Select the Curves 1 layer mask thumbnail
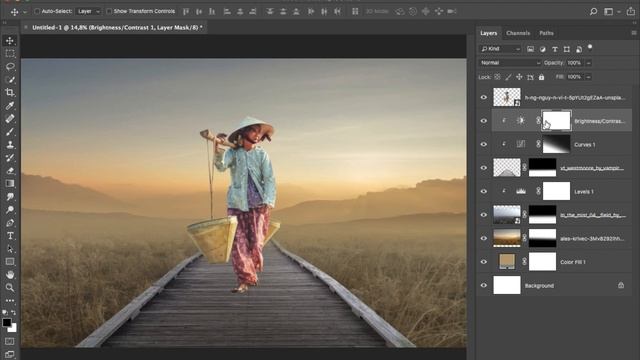The image size is (640, 360). [x=556, y=144]
